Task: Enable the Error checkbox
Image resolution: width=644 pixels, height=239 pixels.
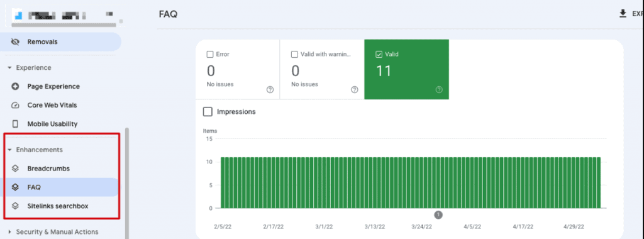Action: pyautogui.click(x=210, y=54)
